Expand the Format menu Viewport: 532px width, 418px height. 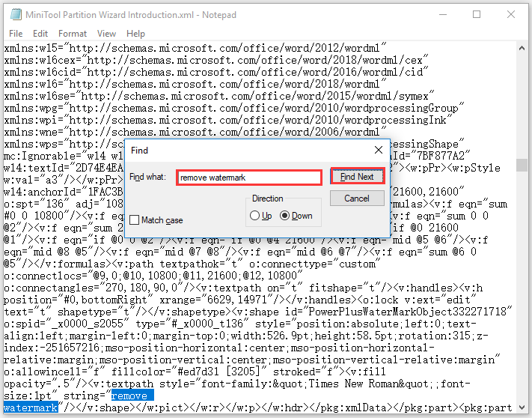pos(73,34)
